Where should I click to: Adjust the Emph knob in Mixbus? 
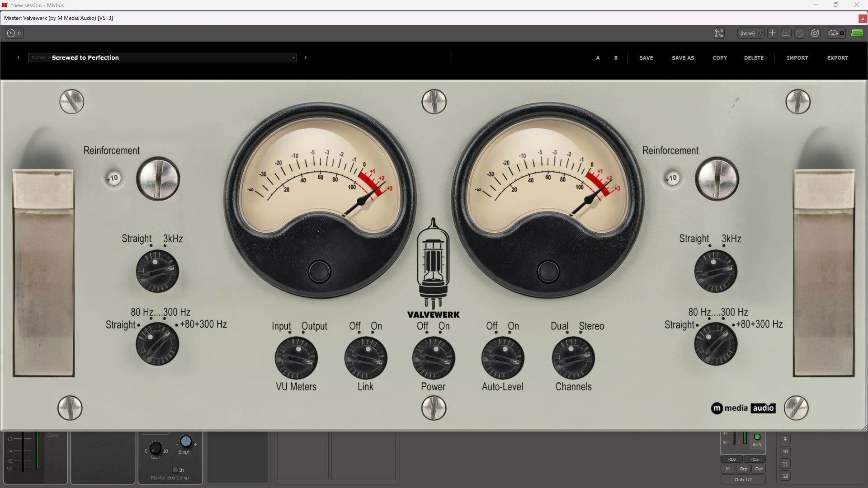coord(186,441)
